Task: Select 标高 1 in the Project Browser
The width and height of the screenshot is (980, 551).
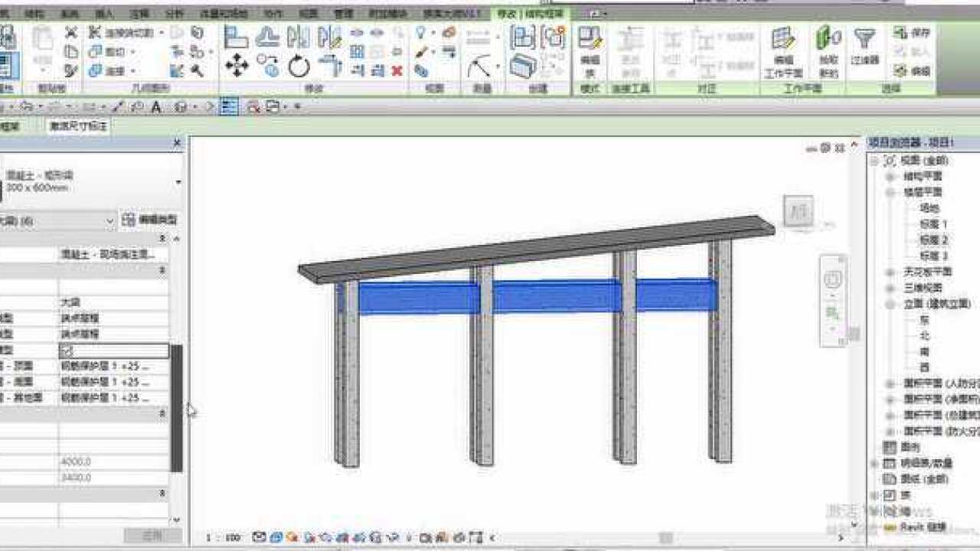Action: point(933,224)
